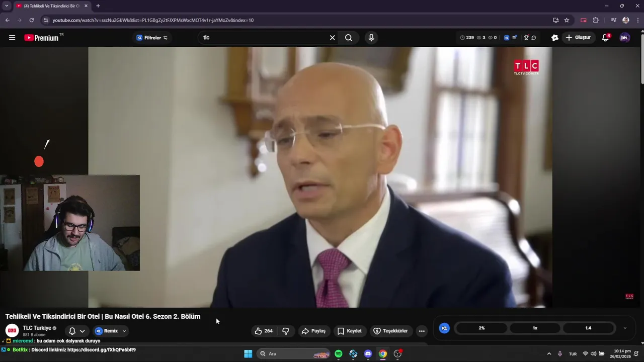The height and width of the screenshot is (362, 644).
Task: Click the Teşekkürler thanks button
Action: 390,331
